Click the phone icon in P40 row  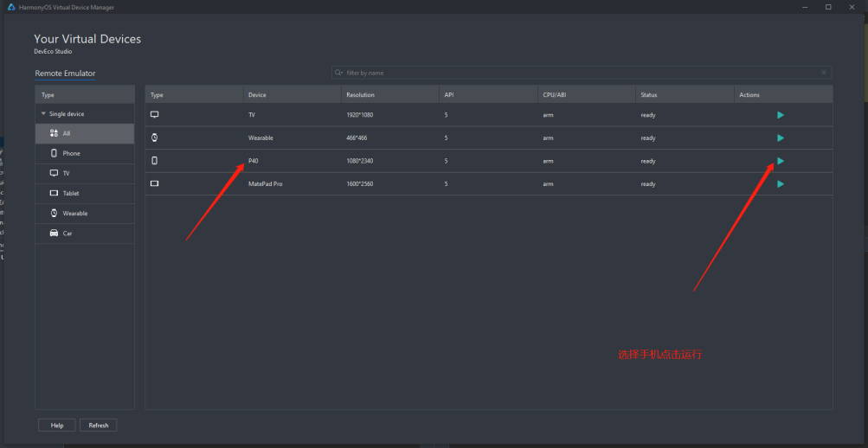[x=155, y=161]
